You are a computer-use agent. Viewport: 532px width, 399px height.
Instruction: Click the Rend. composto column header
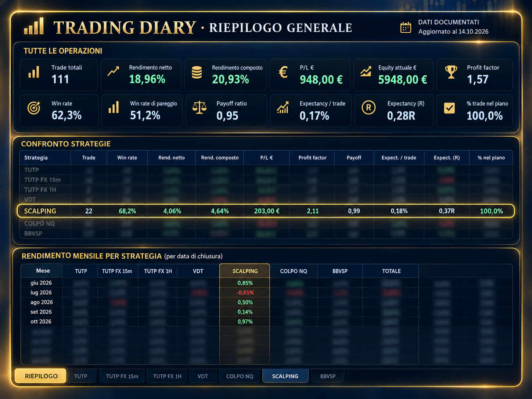tap(220, 158)
